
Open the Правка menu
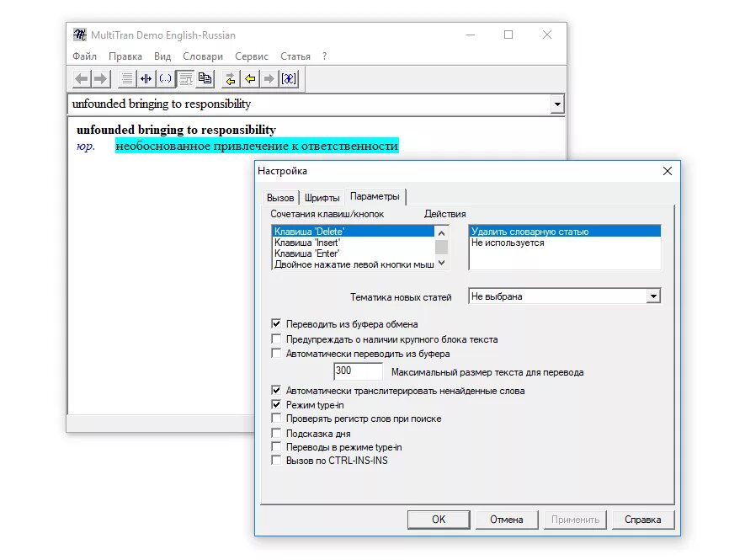point(125,56)
